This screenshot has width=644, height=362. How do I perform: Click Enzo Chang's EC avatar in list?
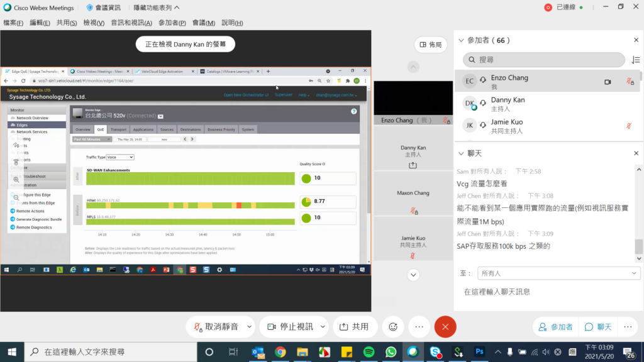coord(469,81)
